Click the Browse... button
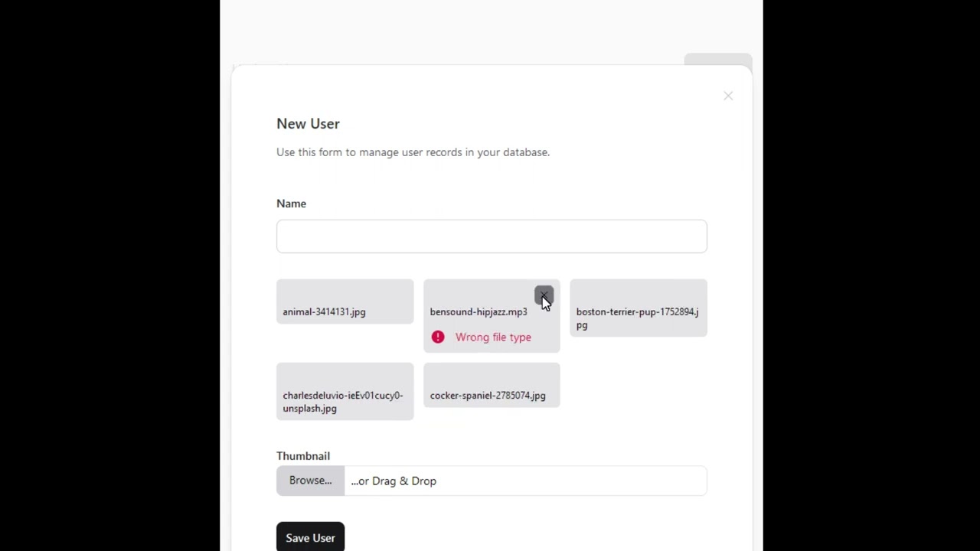Screen dimensions: 980x551 pos(310,481)
